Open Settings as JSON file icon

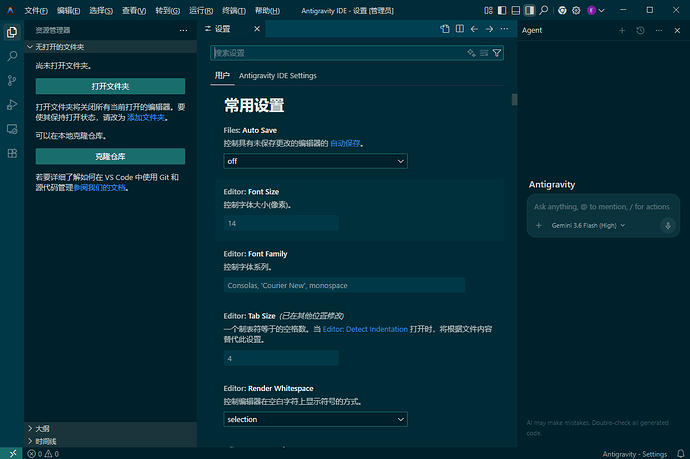pyautogui.click(x=445, y=29)
